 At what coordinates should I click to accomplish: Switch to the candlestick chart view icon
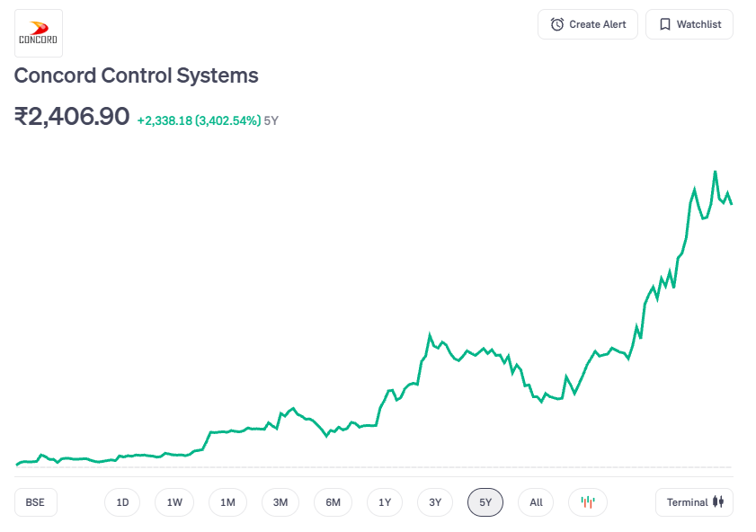(x=588, y=502)
